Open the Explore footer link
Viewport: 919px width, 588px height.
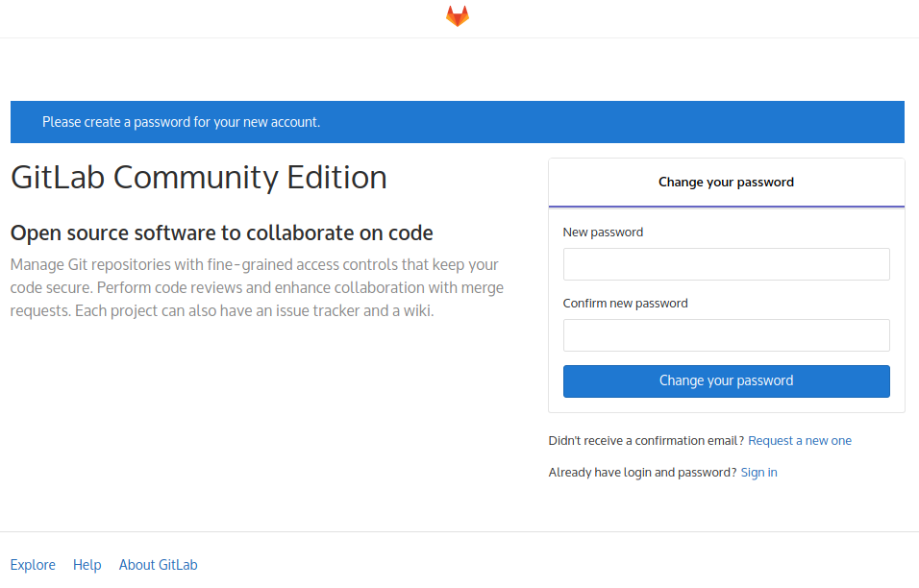(x=33, y=565)
